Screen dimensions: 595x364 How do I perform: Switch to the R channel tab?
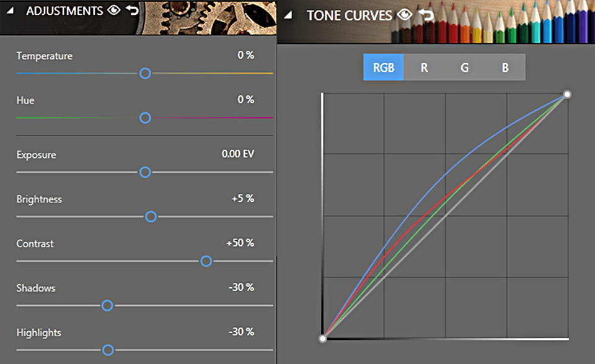coord(424,67)
